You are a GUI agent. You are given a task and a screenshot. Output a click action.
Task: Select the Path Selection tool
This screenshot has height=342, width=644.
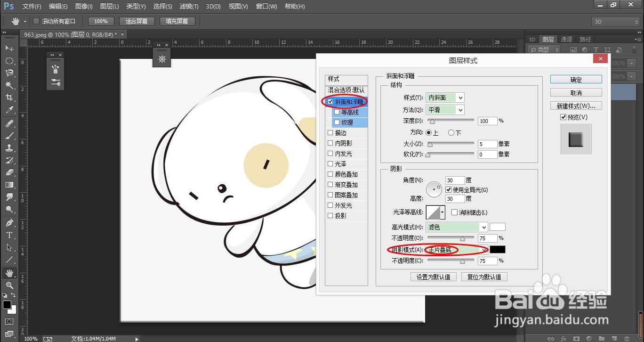pyautogui.click(x=9, y=247)
